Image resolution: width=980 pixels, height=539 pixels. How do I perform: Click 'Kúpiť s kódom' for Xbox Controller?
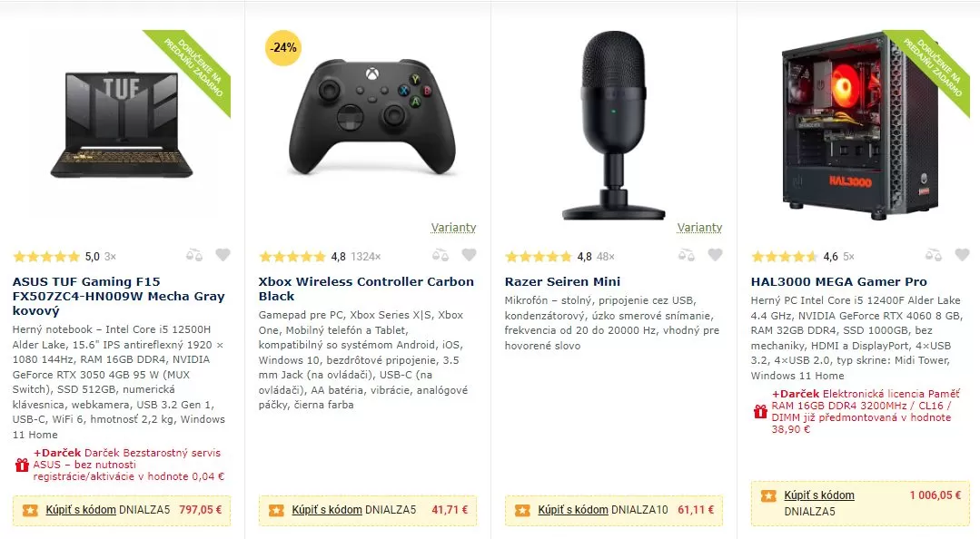[x=326, y=510]
